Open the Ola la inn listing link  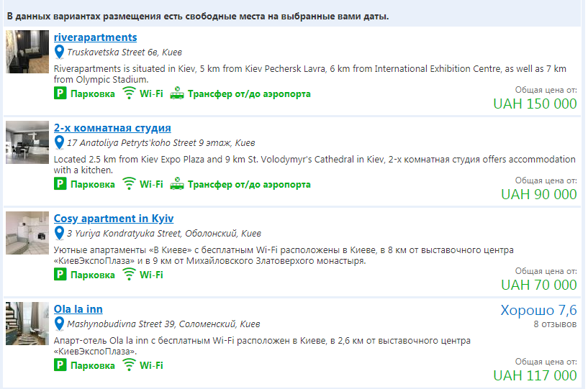click(78, 309)
